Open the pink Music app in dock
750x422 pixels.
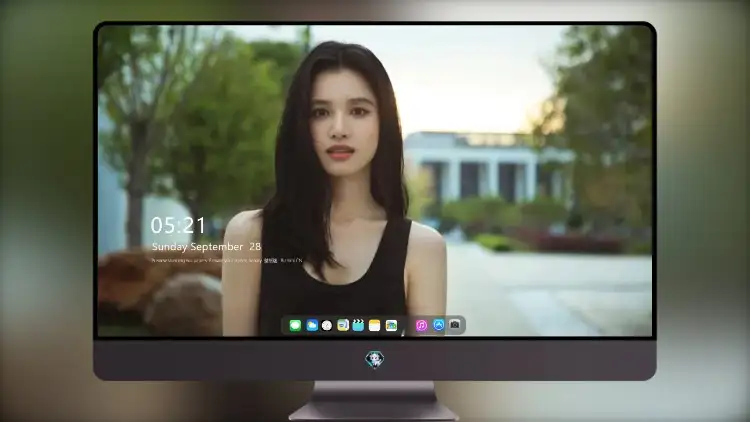421,325
